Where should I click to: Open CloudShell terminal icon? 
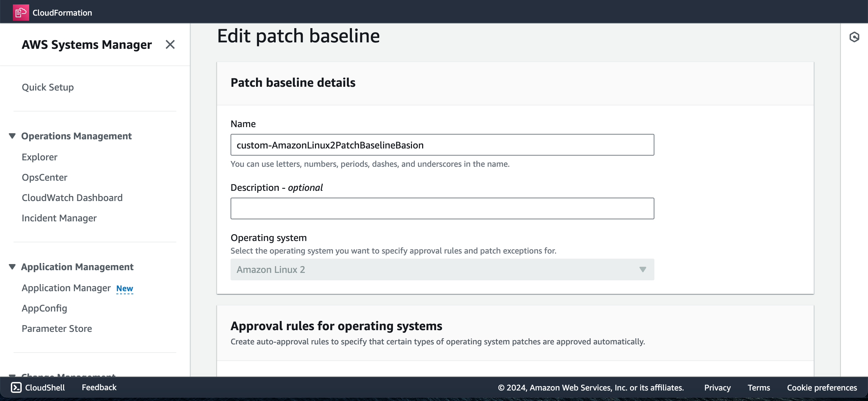(x=16, y=387)
